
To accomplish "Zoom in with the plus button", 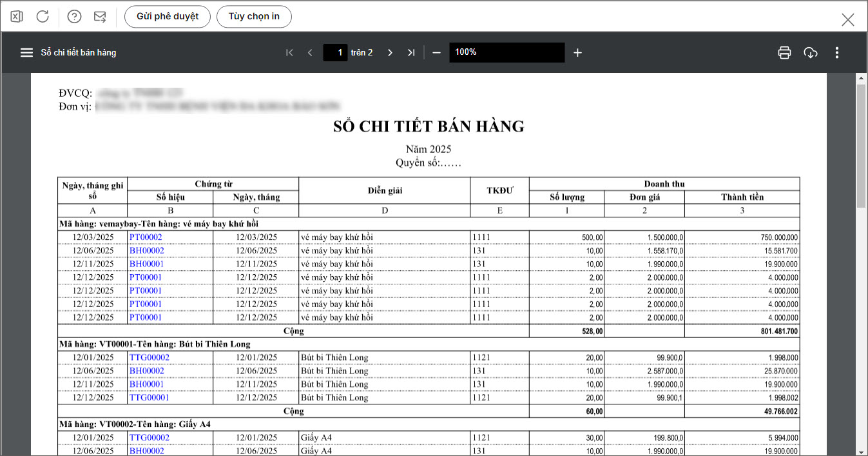I will [577, 53].
